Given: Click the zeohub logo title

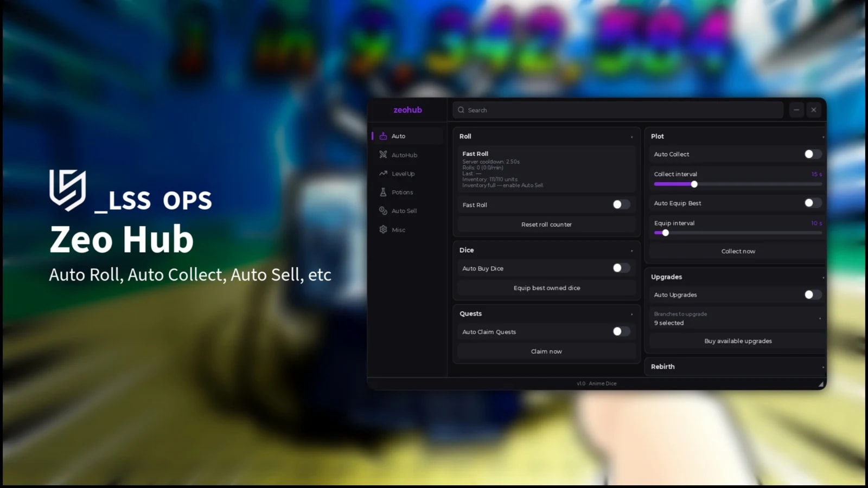Looking at the screenshot, I should [x=407, y=110].
